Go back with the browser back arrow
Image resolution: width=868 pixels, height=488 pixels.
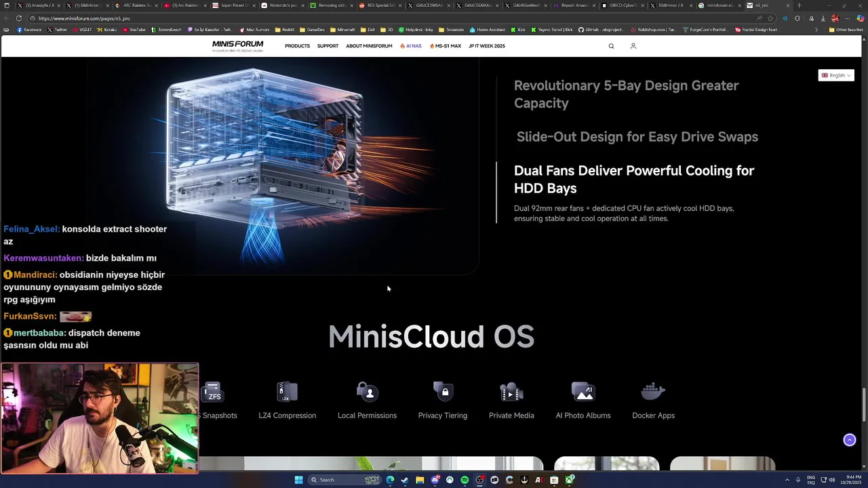[6, 18]
